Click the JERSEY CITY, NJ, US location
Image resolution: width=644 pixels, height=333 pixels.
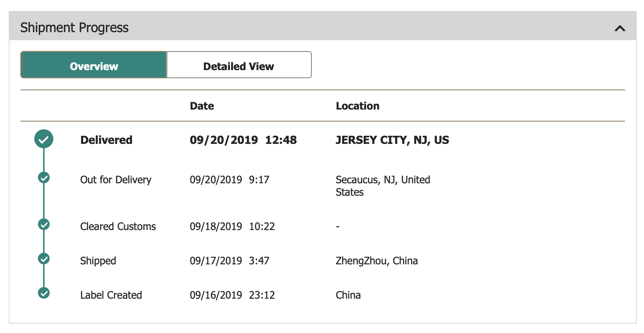coord(392,140)
